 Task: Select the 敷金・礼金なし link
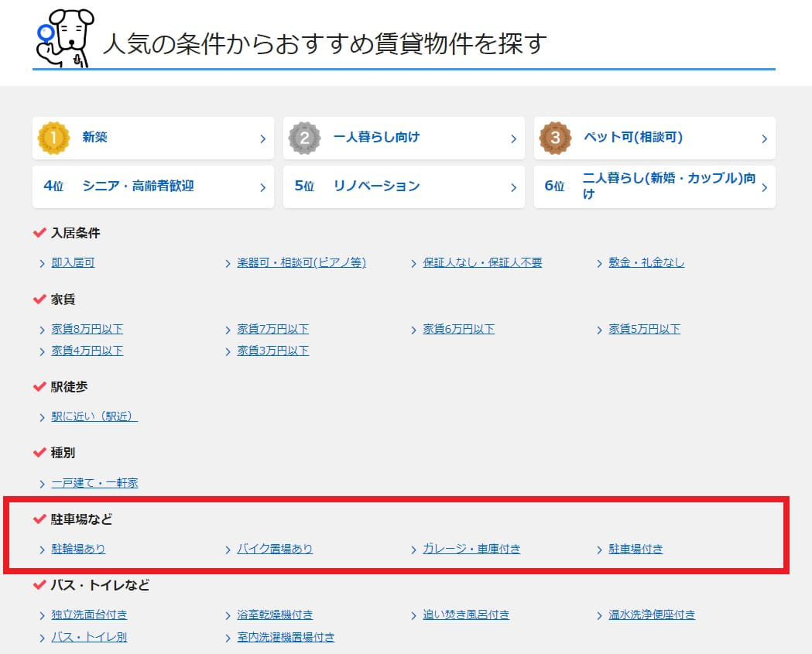pyautogui.click(x=646, y=262)
